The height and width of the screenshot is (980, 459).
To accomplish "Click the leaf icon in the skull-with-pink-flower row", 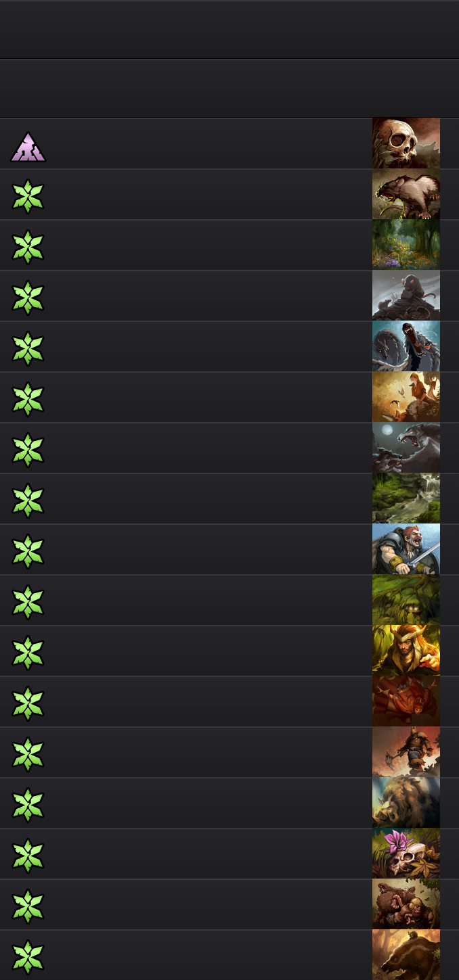I will (x=28, y=856).
